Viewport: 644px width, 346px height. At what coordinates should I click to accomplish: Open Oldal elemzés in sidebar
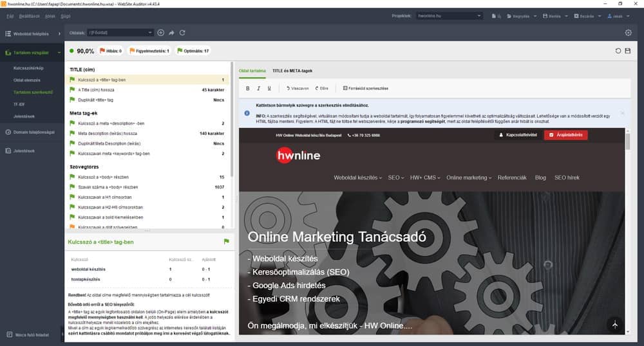click(x=26, y=80)
